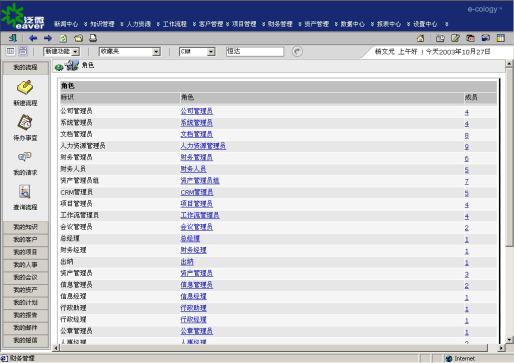Open the 人力资源管理员 role link
The width and height of the screenshot is (514, 363).
(203, 146)
